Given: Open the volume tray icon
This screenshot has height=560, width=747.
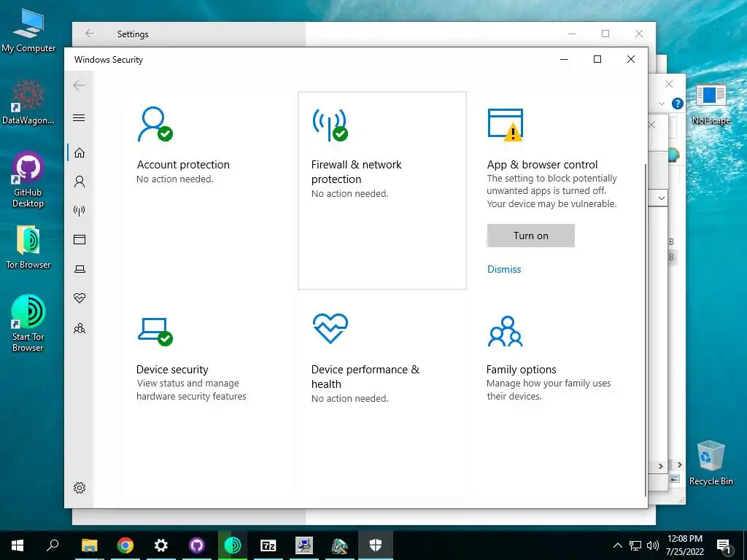Looking at the screenshot, I should (x=653, y=545).
